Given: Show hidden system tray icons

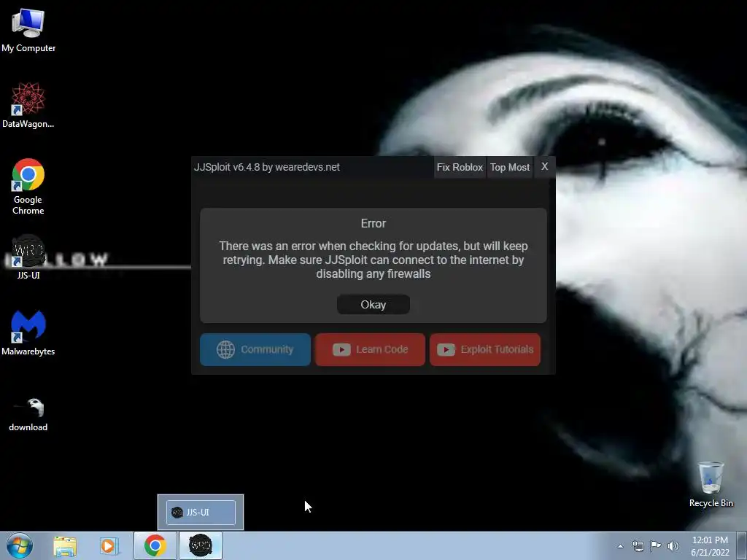Looking at the screenshot, I should [620, 546].
